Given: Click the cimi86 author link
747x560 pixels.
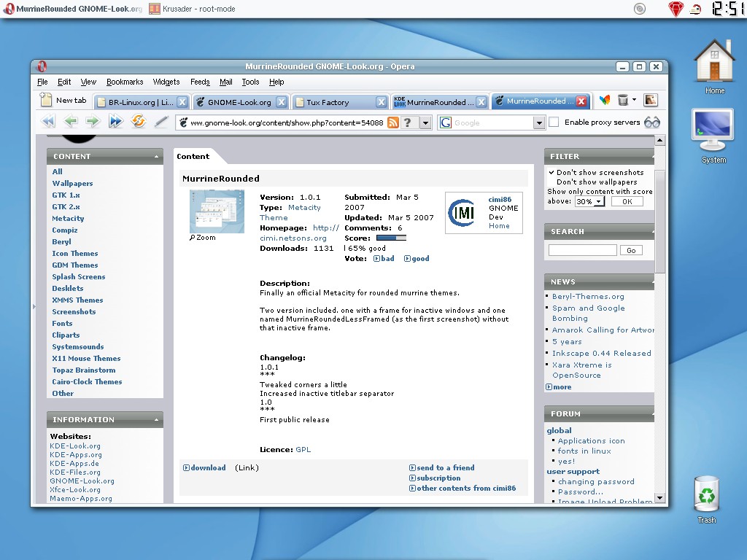Looking at the screenshot, I should point(500,200).
